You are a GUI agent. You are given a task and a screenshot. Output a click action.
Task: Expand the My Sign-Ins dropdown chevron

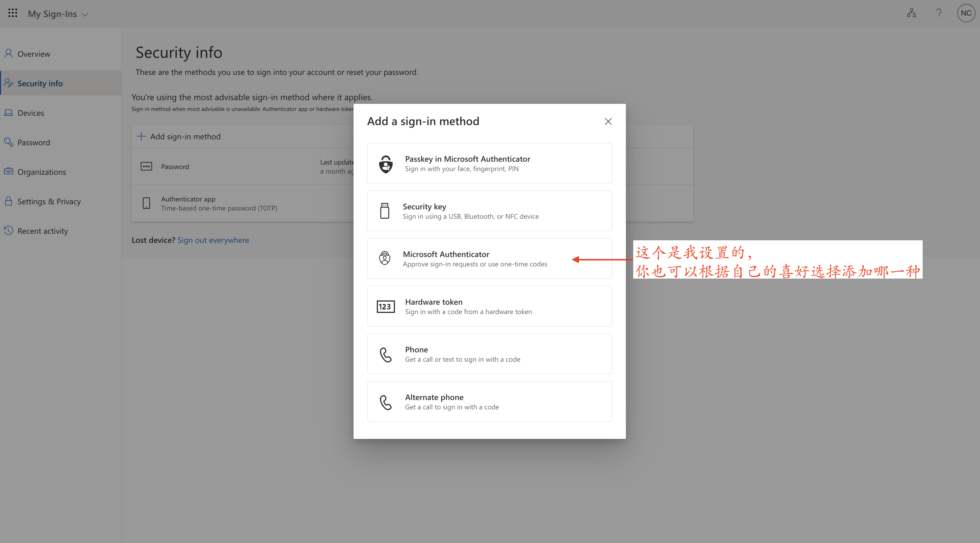(x=85, y=14)
